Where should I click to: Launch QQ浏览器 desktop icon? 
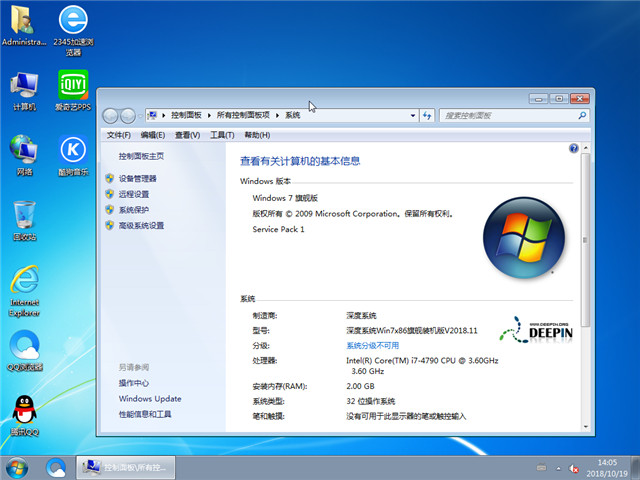(24, 351)
